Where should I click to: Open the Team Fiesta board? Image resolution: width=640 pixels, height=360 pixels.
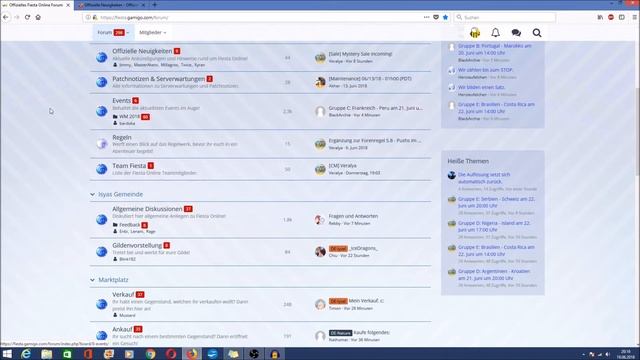(x=129, y=166)
